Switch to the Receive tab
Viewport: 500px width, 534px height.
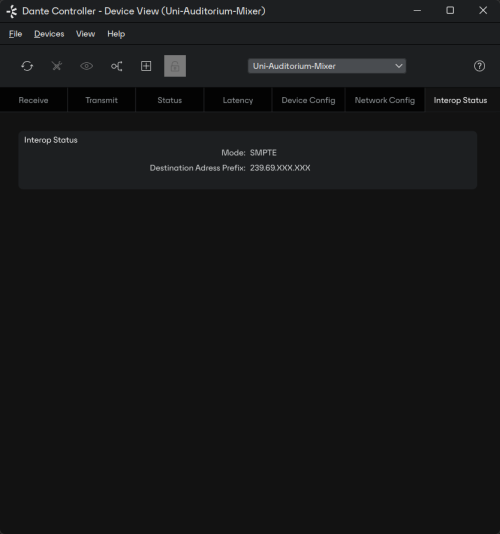[x=33, y=100]
